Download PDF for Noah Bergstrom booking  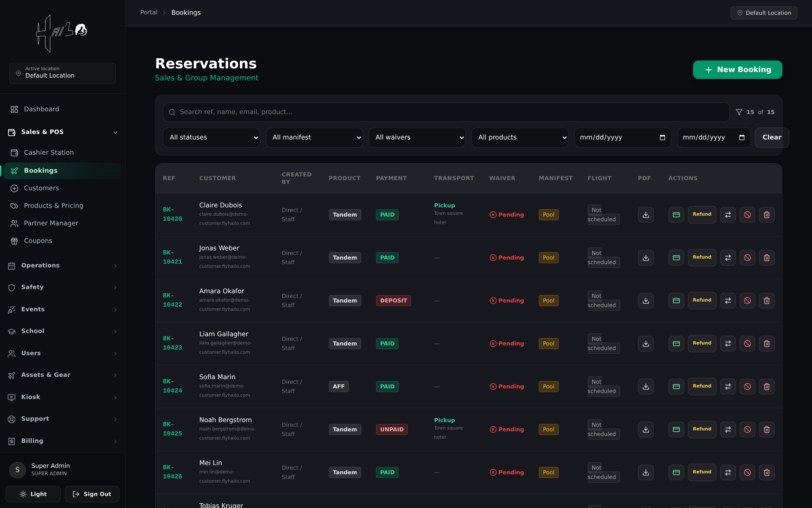(646, 429)
